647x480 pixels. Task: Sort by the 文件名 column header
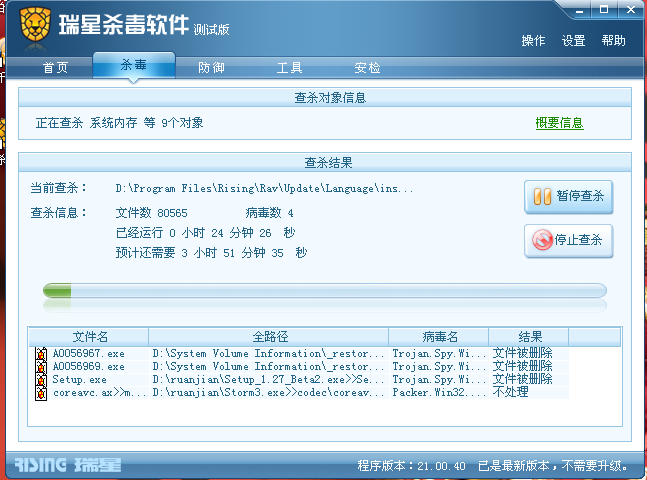(90, 337)
